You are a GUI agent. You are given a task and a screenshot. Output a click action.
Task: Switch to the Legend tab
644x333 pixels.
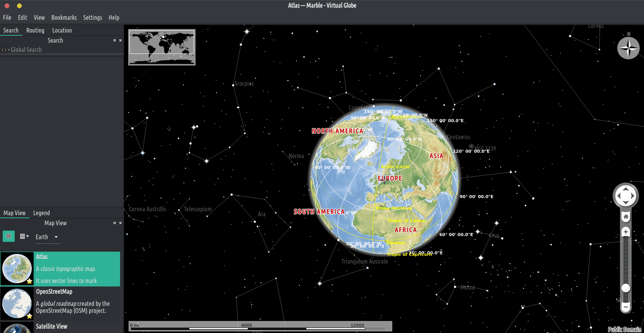tap(41, 213)
